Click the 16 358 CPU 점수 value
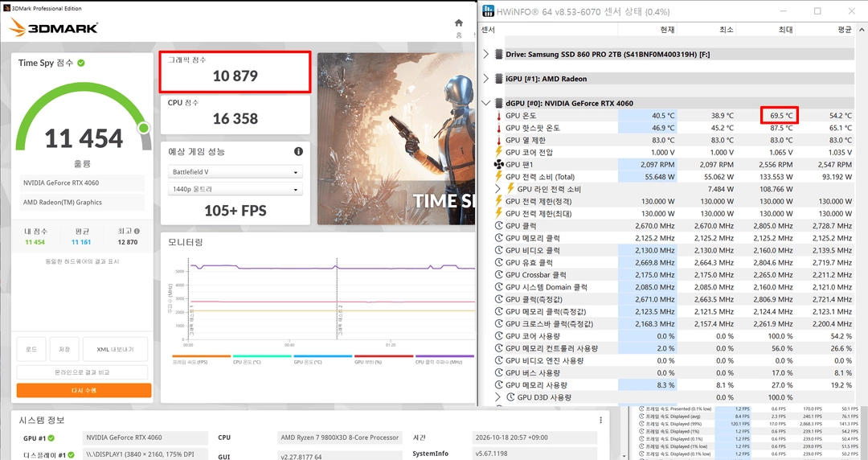The height and width of the screenshot is (460, 868). 235,118
